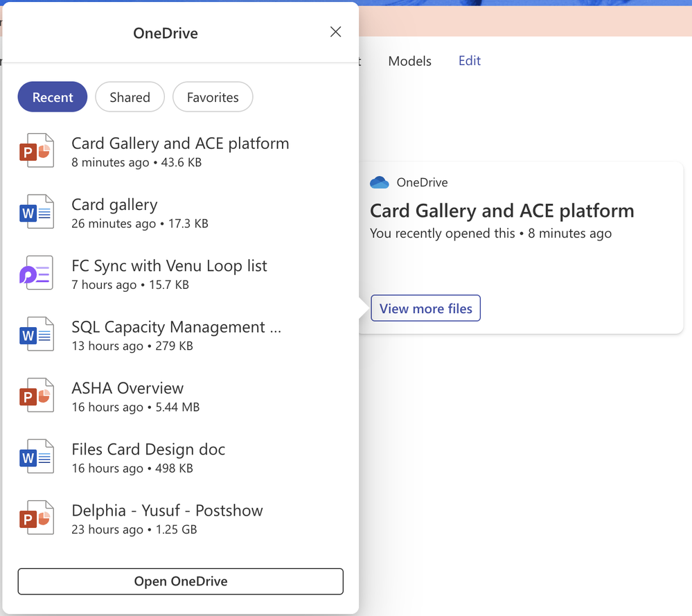Open Delphia - Yusuf - Postshow presentation name
Viewport: 692px width, 616px height.
tap(167, 511)
